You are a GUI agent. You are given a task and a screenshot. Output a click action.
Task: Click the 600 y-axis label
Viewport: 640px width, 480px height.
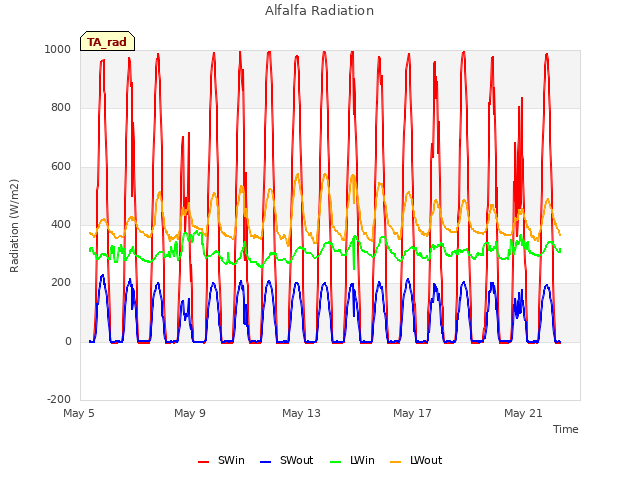point(61,167)
